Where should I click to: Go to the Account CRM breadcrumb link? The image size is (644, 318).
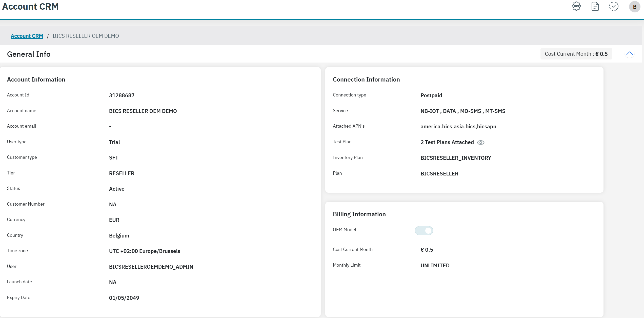27,36
